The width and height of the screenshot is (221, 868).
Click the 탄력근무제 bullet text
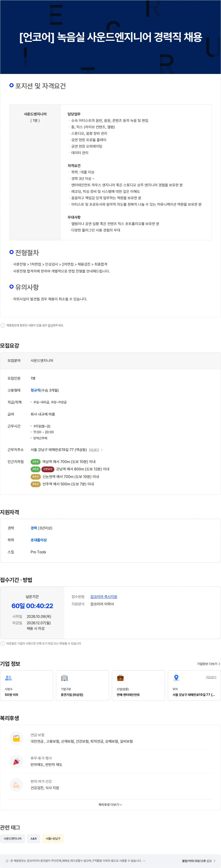tap(40, 438)
